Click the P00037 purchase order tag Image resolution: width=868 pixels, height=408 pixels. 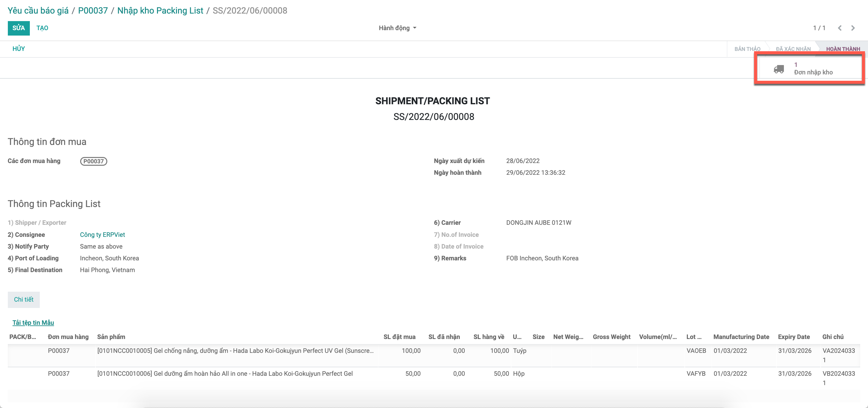93,161
